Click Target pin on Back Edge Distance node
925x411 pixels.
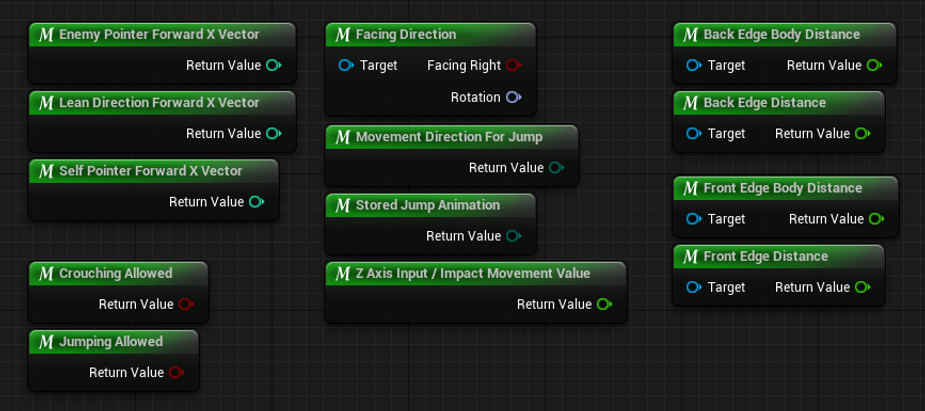(694, 134)
